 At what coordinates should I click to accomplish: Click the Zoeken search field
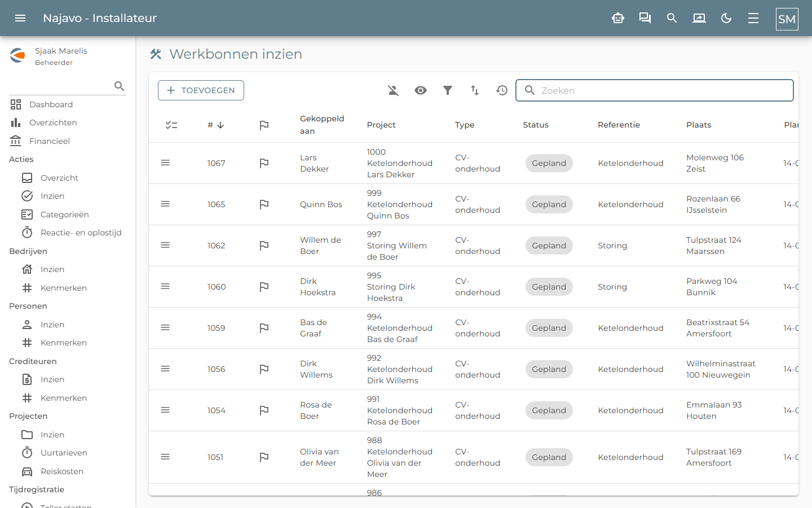tap(655, 90)
